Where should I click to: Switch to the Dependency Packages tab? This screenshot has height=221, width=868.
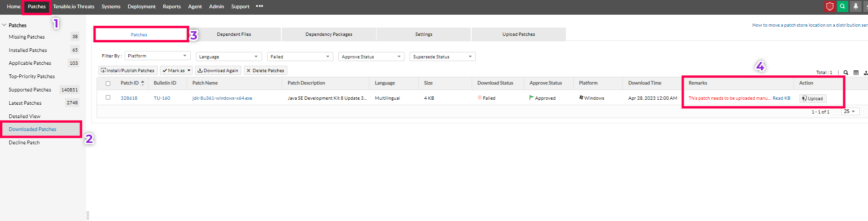point(329,34)
